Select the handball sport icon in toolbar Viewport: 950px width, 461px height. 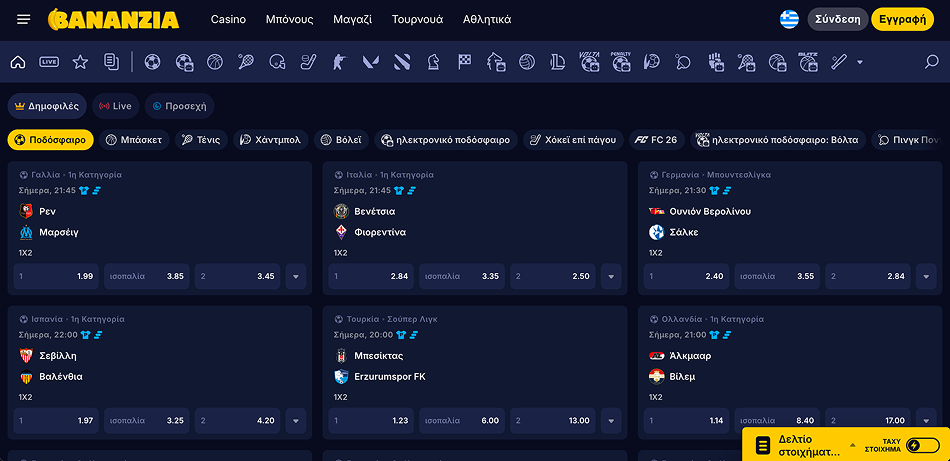coord(652,62)
